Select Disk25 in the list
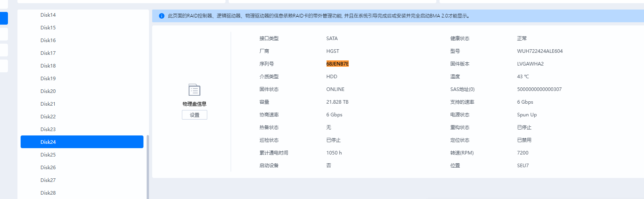Image resolution: width=644 pixels, height=199 pixels. tap(48, 155)
